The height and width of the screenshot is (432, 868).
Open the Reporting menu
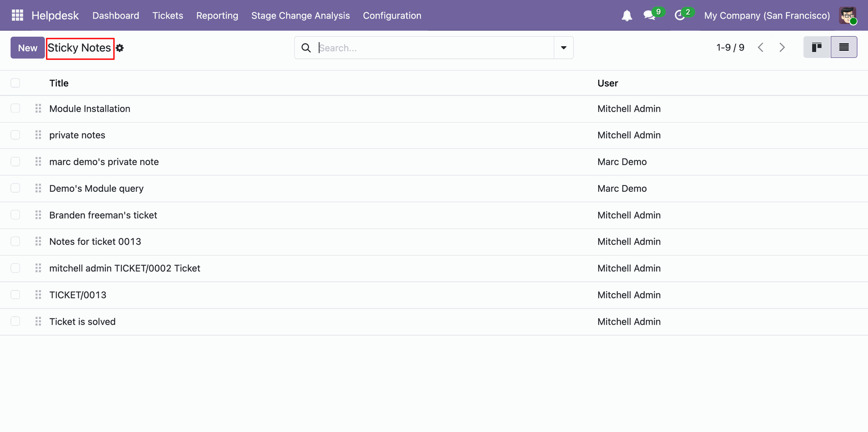217,16
